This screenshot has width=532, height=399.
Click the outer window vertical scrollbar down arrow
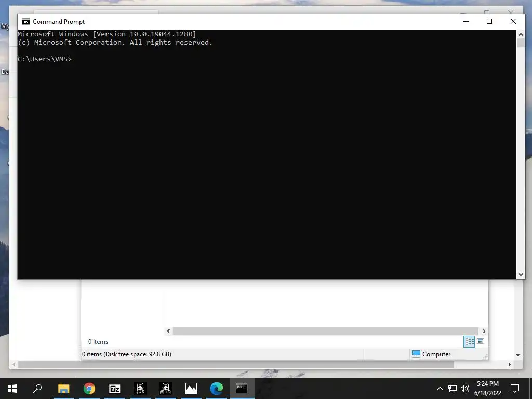[518, 355]
